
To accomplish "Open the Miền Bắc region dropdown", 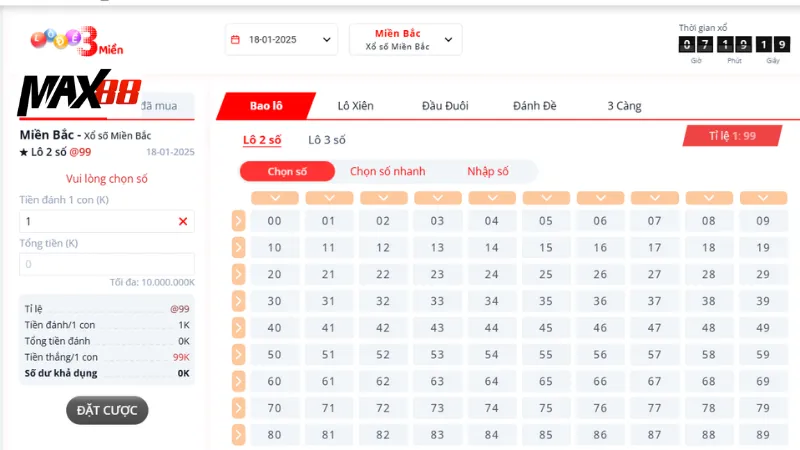I will pos(406,39).
